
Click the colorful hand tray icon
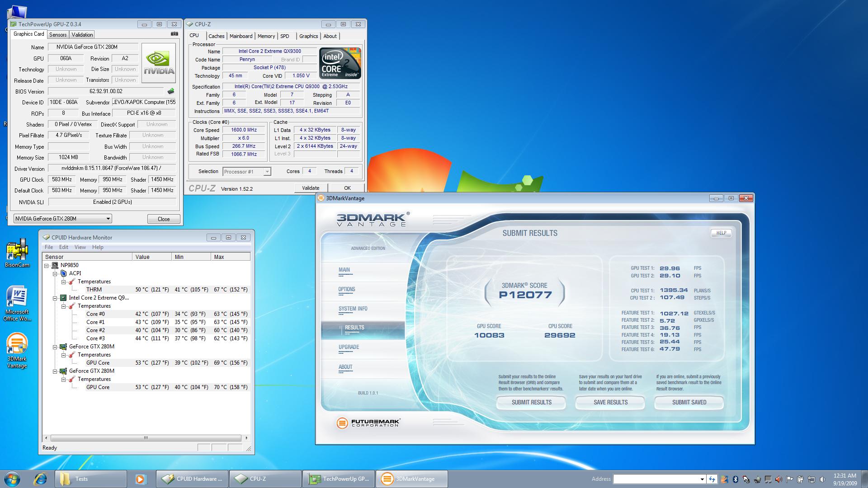724,479
